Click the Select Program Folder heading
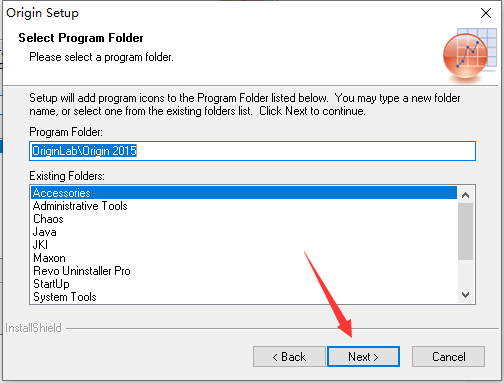504x383 pixels. tap(81, 38)
